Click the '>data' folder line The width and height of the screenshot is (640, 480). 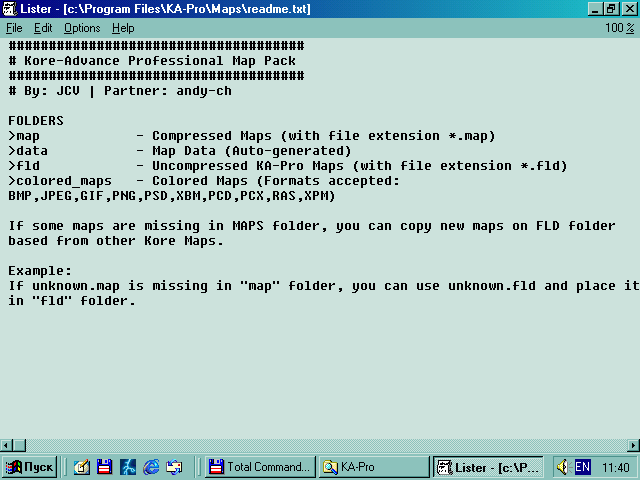(180, 151)
